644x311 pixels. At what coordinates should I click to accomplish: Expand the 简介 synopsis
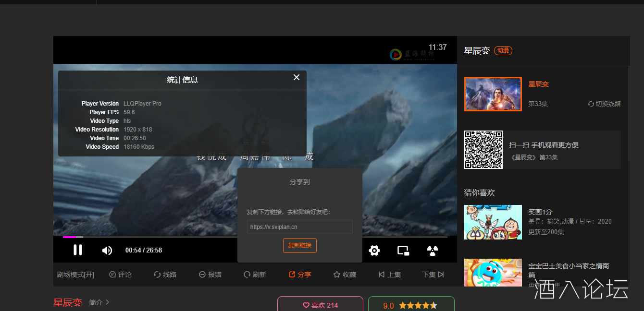coord(99,302)
